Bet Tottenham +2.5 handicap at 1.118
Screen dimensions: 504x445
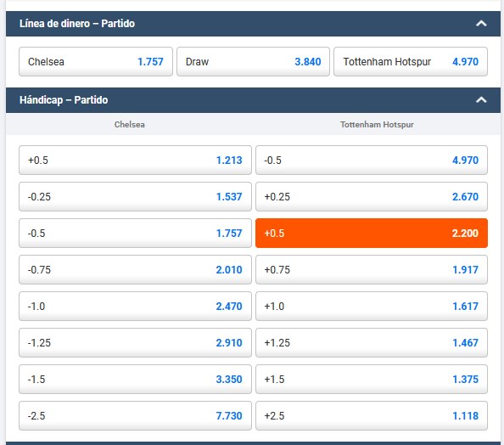click(372, 416)
